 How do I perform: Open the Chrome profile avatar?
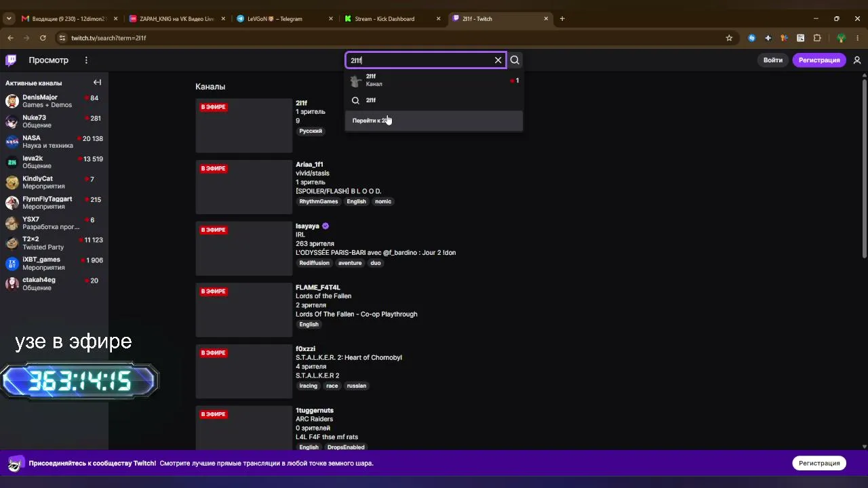tap(841, 38)
